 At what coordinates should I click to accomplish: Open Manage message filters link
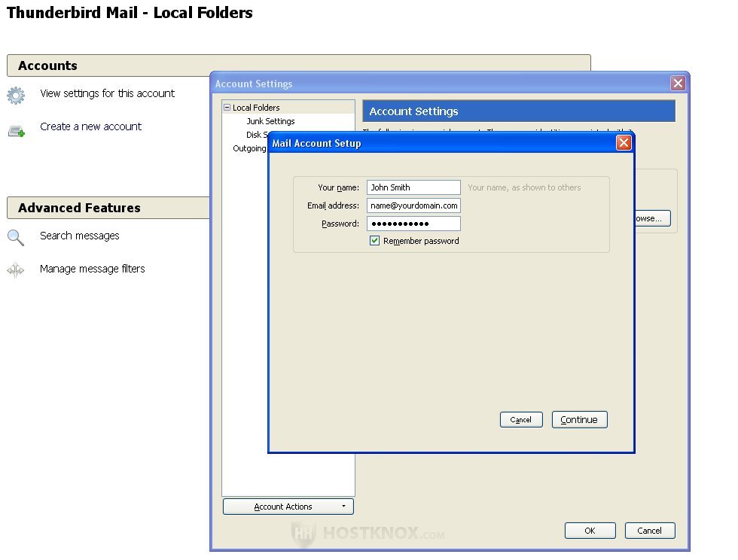(x=92, y=268)
